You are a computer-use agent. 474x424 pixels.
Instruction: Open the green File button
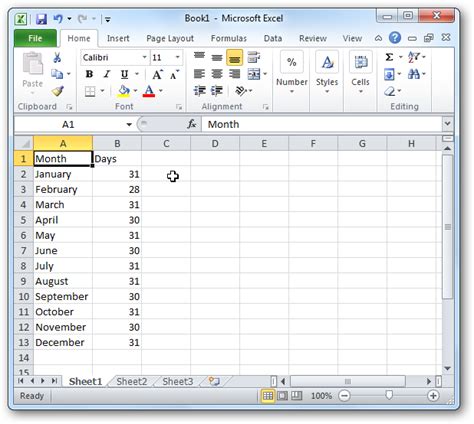35,38
